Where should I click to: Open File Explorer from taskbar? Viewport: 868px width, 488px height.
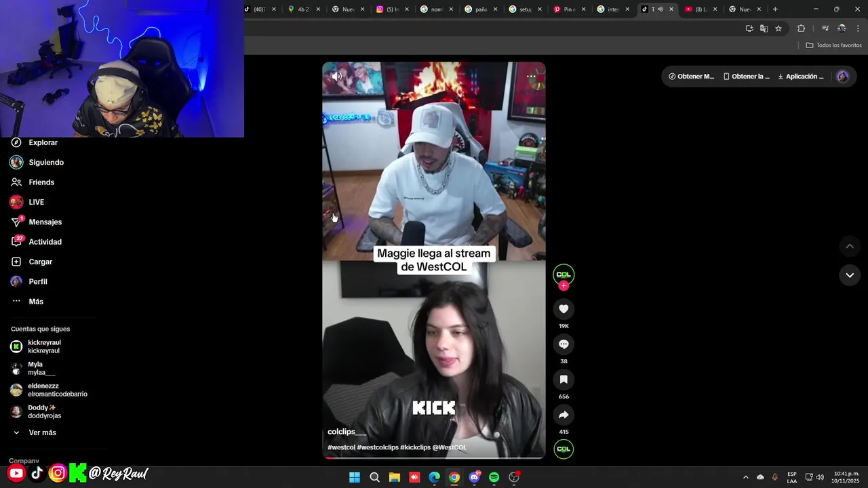point(395,478)
